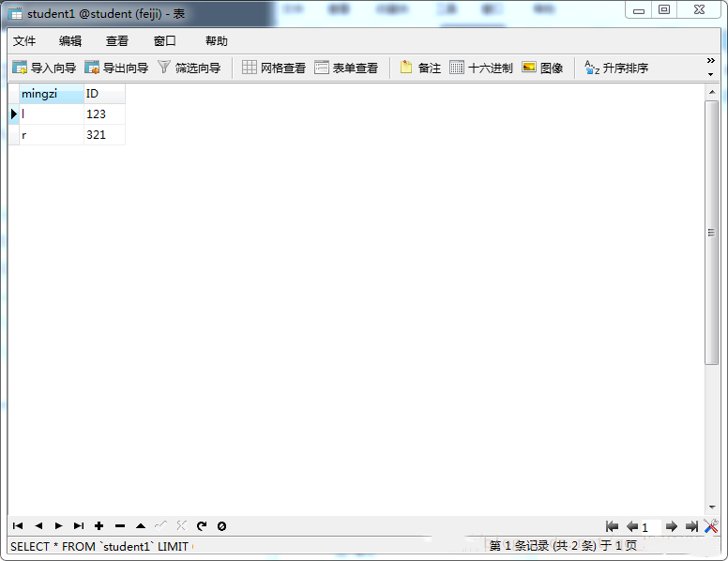Click the SELECT * FROM student1 status text

[x=99, y=547]
